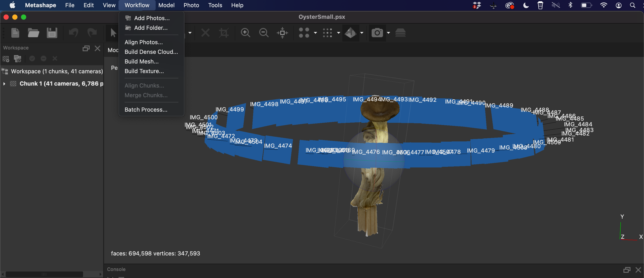Click the Workflow menu title
This screenshot has height=278, width=644.
tap(137, 5)
